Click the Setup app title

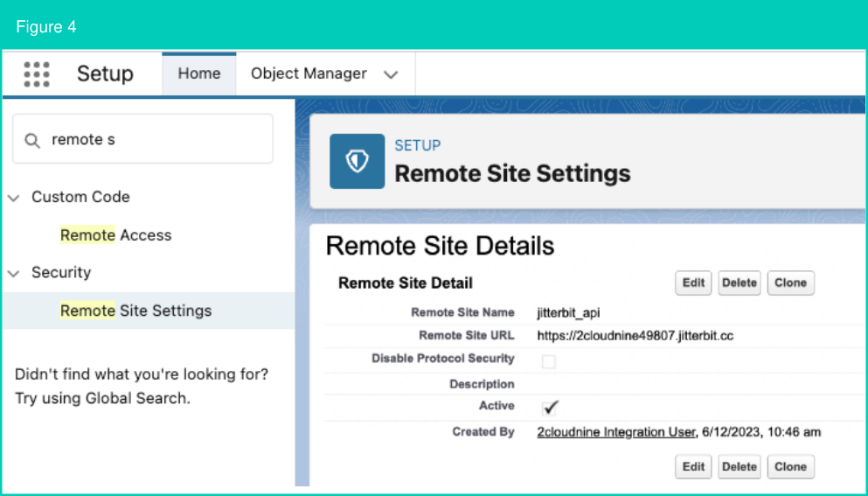click(105, 73)
